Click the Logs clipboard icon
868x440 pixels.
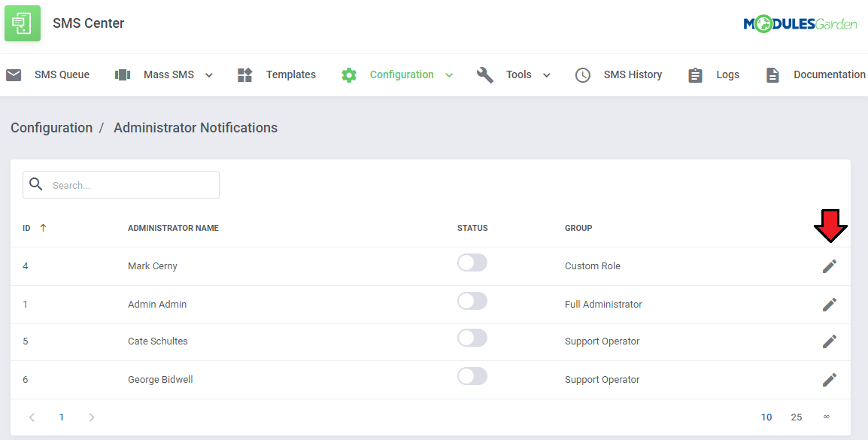coord(695,74)
